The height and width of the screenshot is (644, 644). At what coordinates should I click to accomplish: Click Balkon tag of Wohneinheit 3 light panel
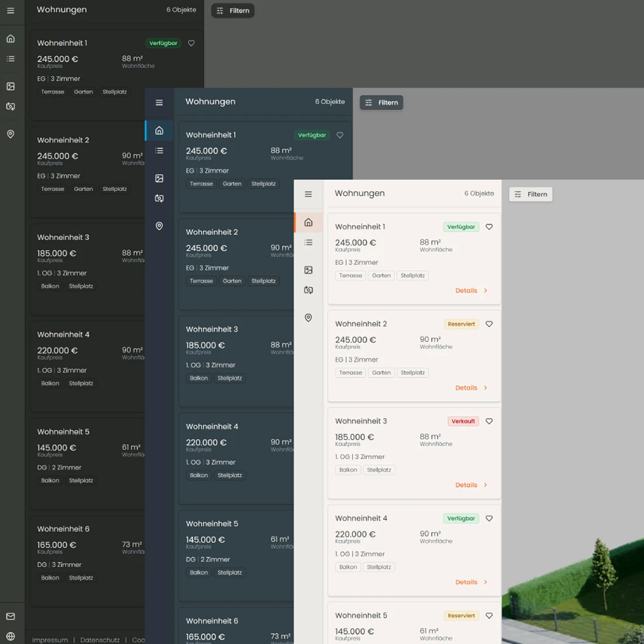click(348, 470)
